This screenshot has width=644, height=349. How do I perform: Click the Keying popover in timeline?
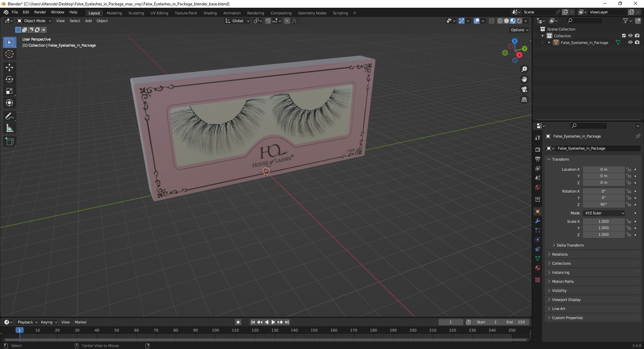pos(49,322)
